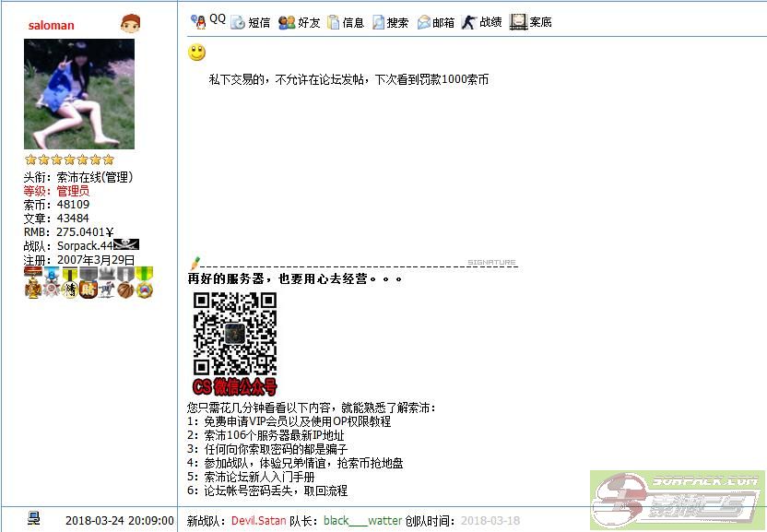Click the 战绩 battle record soldier icon
This screenshot has width=767, height=532.
coord(468,22)
